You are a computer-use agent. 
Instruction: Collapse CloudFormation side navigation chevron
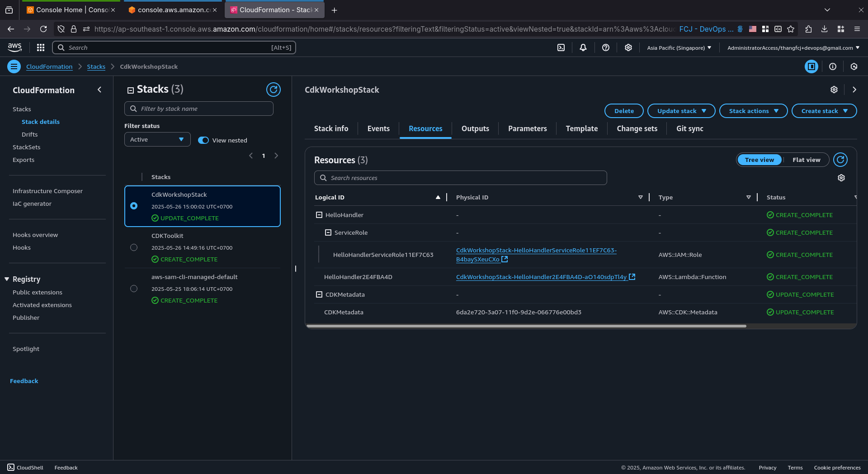point(99,90)
